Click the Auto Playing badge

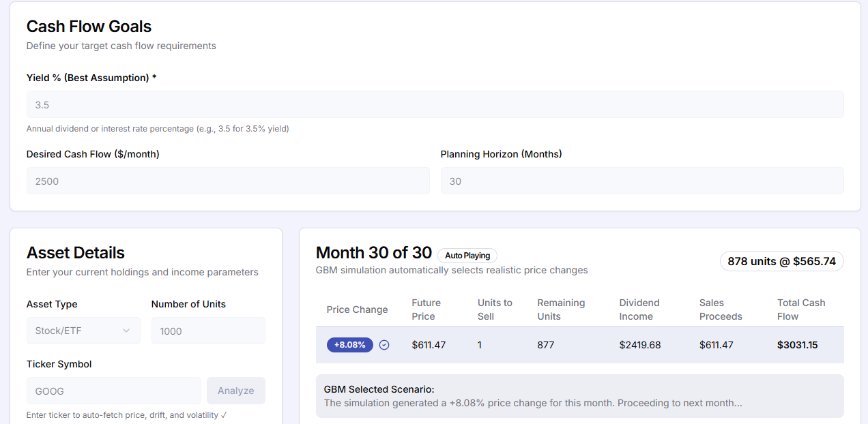[467, 256]
